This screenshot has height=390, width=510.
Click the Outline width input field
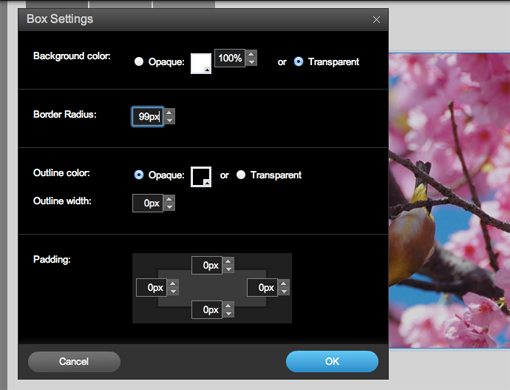148,203
